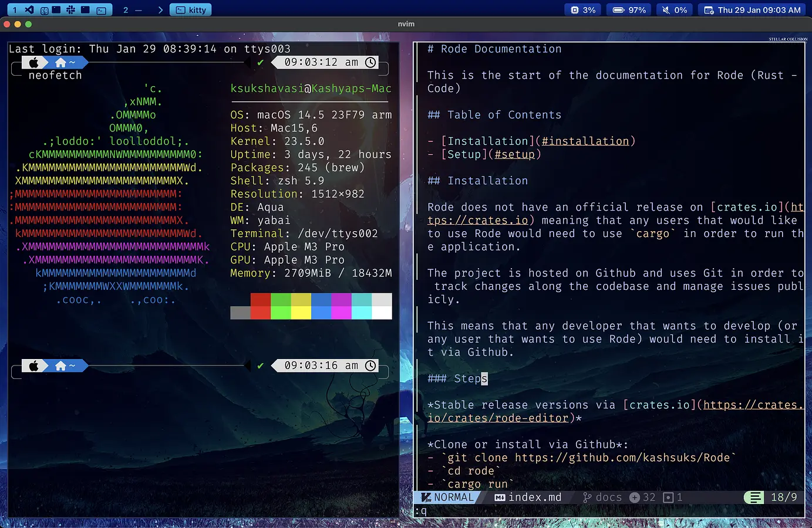Open Finder from the workspace app icons
812x528 pixels.
[x=44, y=9]
